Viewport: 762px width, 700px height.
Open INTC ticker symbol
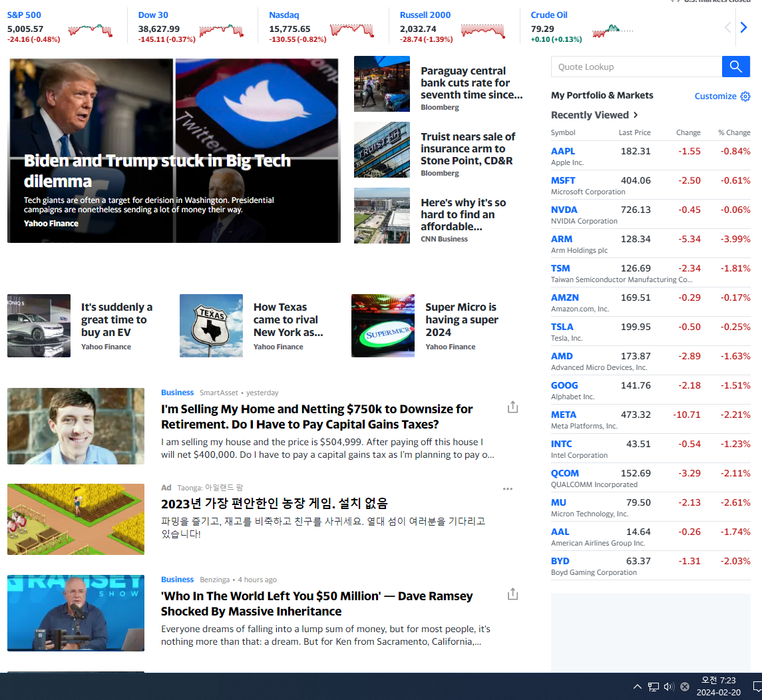click(x=561, y=444)
